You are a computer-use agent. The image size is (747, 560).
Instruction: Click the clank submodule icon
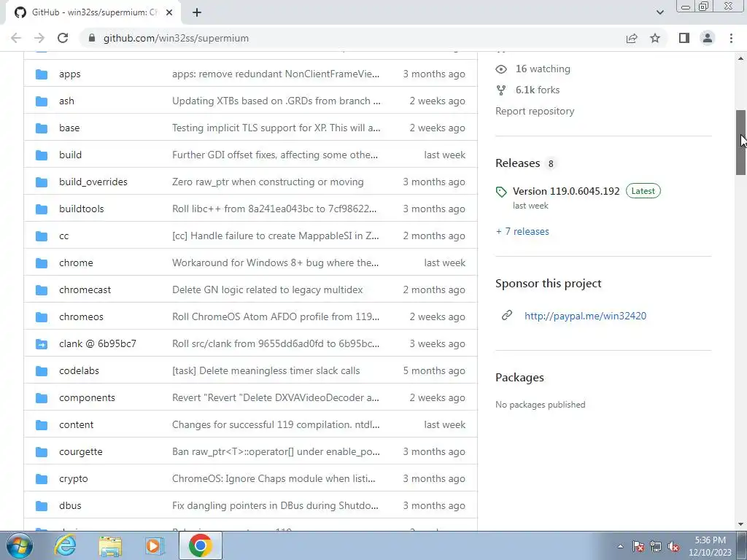coord(42,344)
